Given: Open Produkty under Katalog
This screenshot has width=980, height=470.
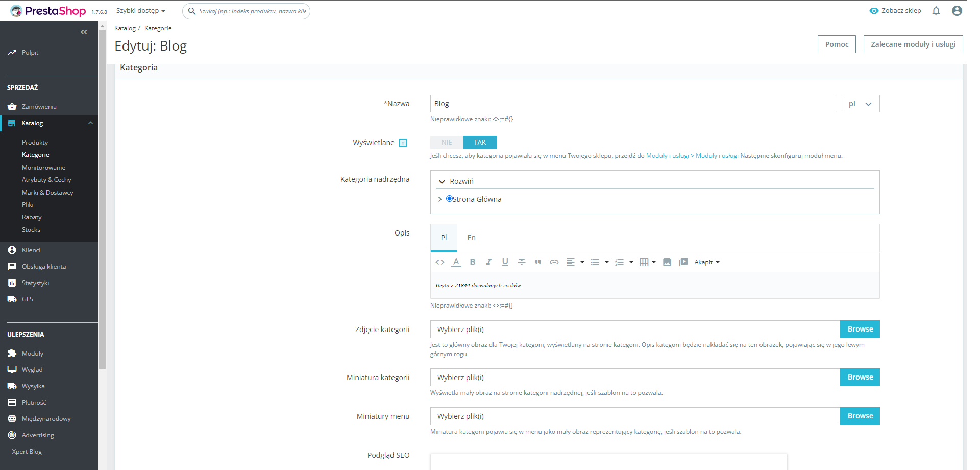Looking at the screenshot, I should click(35, 143).
